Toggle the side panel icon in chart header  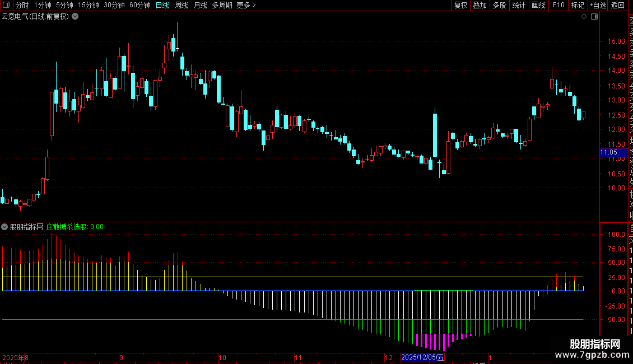[594, 17]
